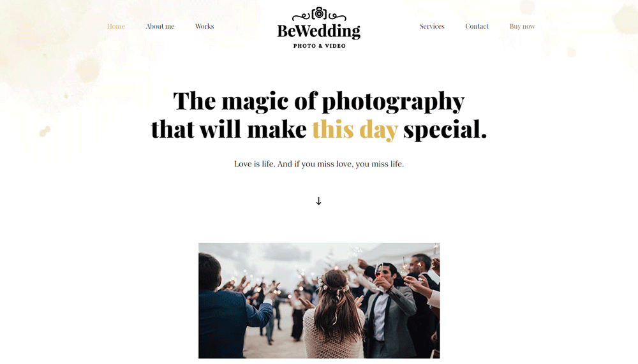Click the Buy now link
Image resolution: width=638 pixels, height=364 pixels.
[522, 26]
